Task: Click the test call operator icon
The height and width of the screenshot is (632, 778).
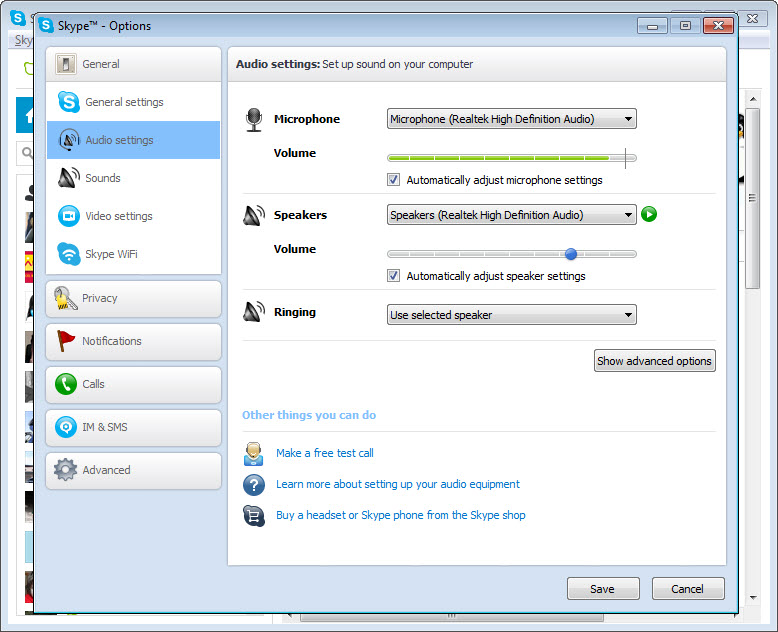Action: (254, 454)
